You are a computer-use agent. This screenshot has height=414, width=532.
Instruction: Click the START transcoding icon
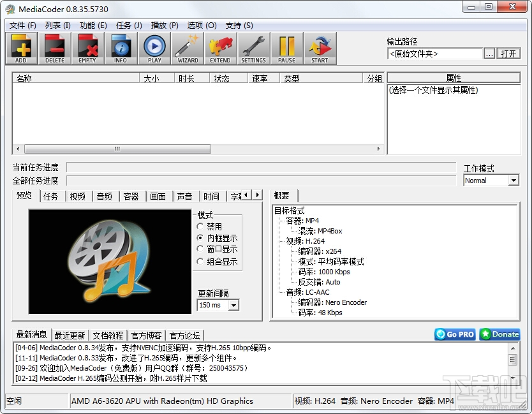pyautogui.click(x=320, y=48)
